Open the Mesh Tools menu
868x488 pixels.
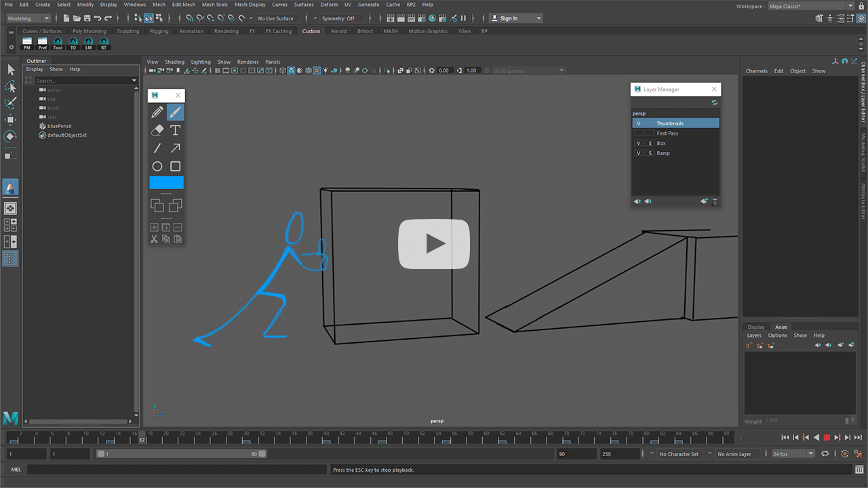[x=214, y=5]
